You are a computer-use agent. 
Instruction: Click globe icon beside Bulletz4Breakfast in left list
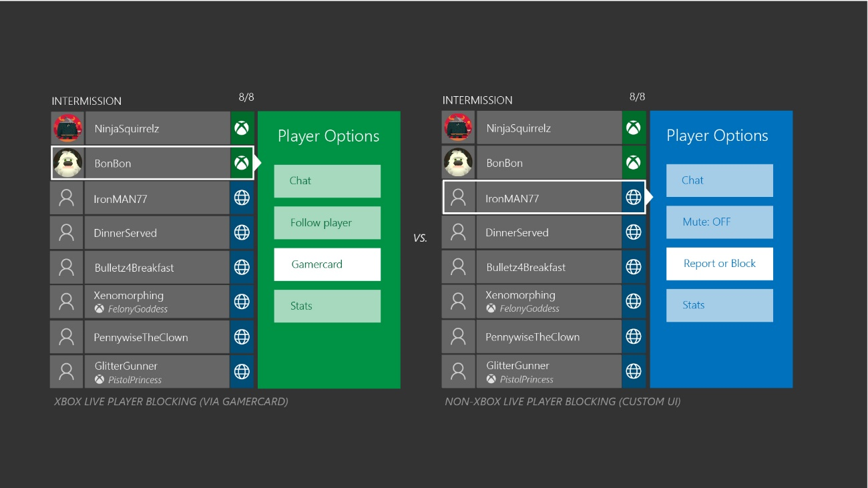coord(242,267)
